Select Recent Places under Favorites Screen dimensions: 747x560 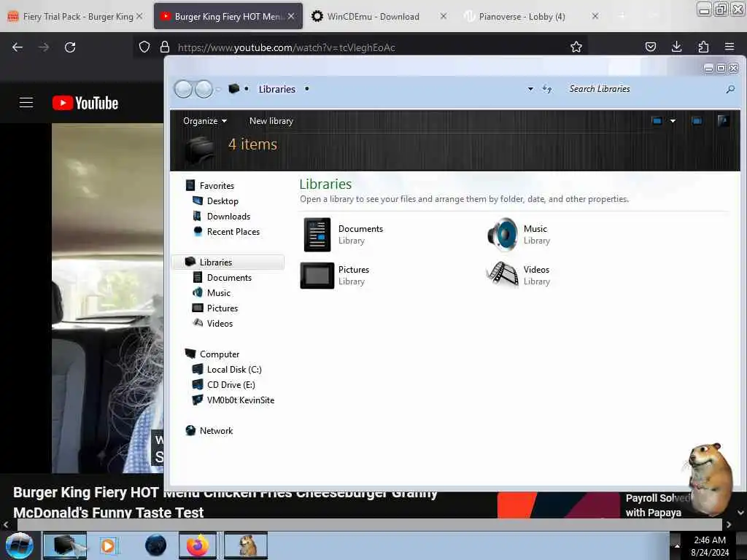(226, 231)
